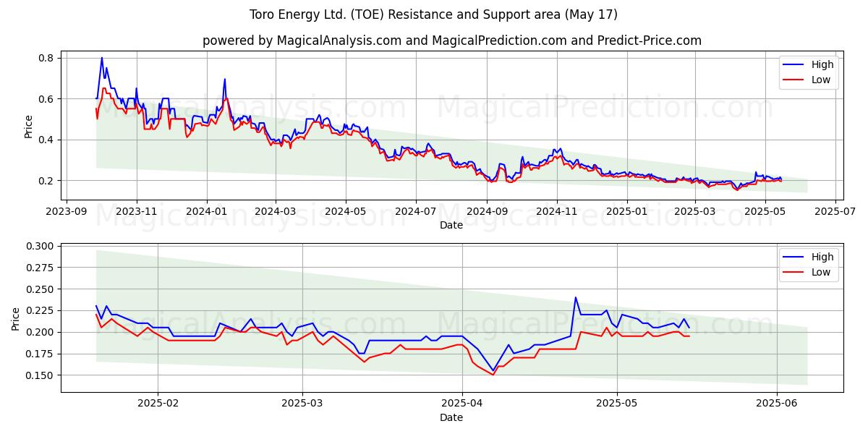Click the April 2025 low point near 0.150

pos(493,375)
